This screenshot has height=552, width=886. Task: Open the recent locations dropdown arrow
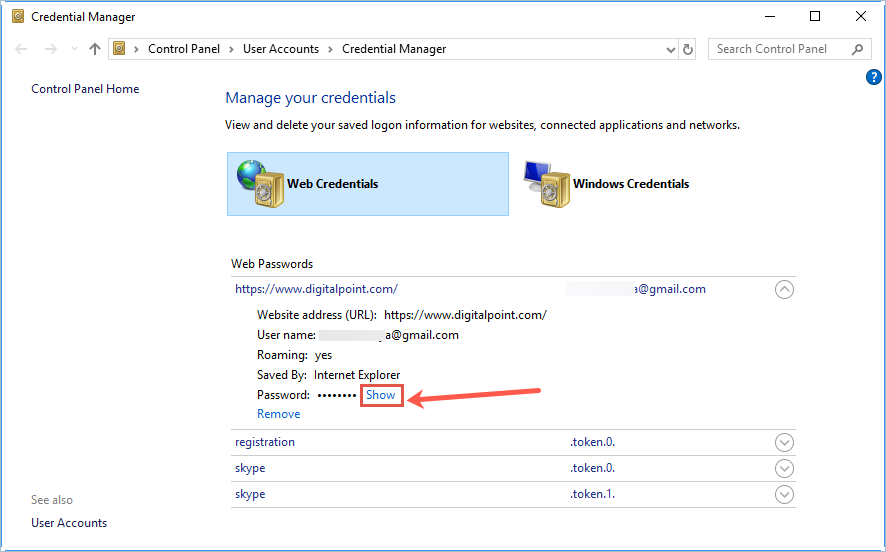point(74,49)
